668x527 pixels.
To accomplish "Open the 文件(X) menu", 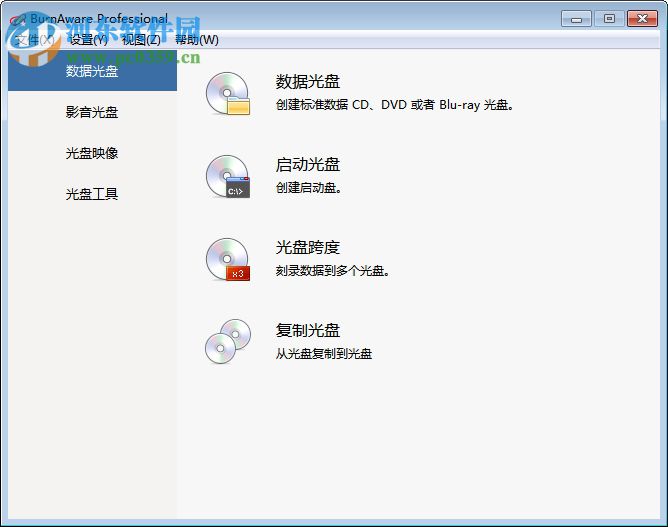I will click(x=35, y=40).
